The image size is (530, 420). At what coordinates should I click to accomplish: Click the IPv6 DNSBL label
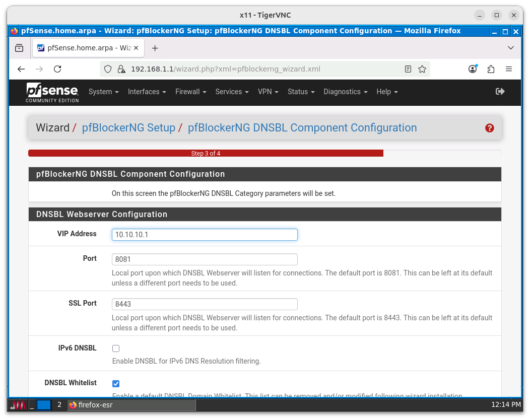77,348
